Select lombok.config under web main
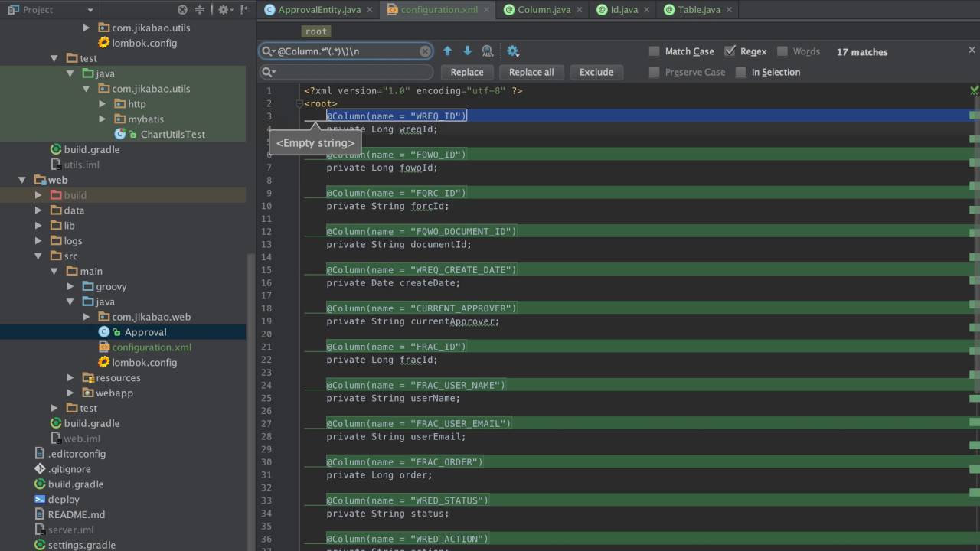980x551 pixels. click(x=144, y=362)
